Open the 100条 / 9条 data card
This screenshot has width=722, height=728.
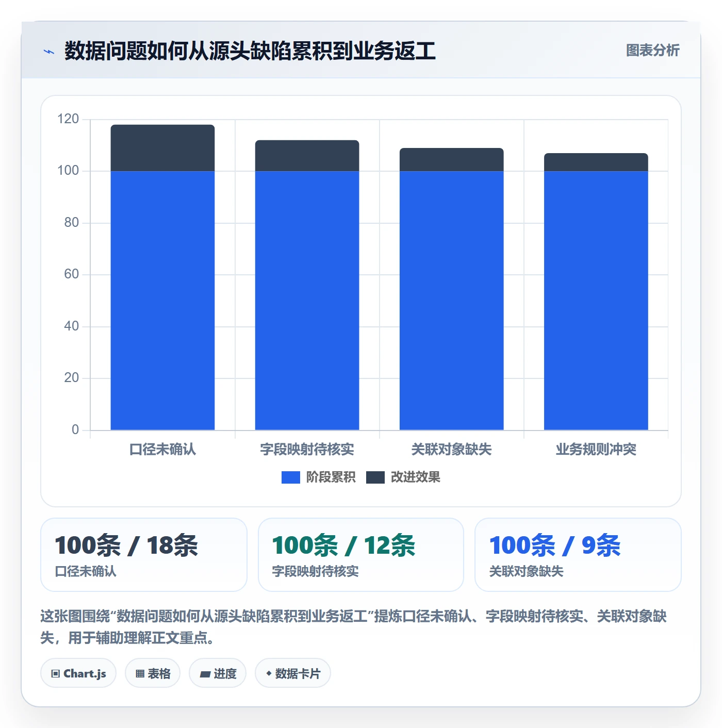tap(578, 555)
